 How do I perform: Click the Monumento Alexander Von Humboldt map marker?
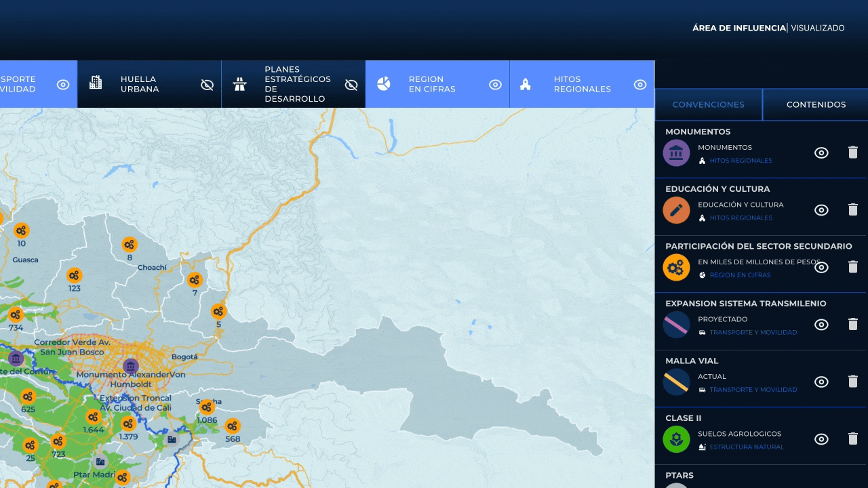(x=131, y=366)
